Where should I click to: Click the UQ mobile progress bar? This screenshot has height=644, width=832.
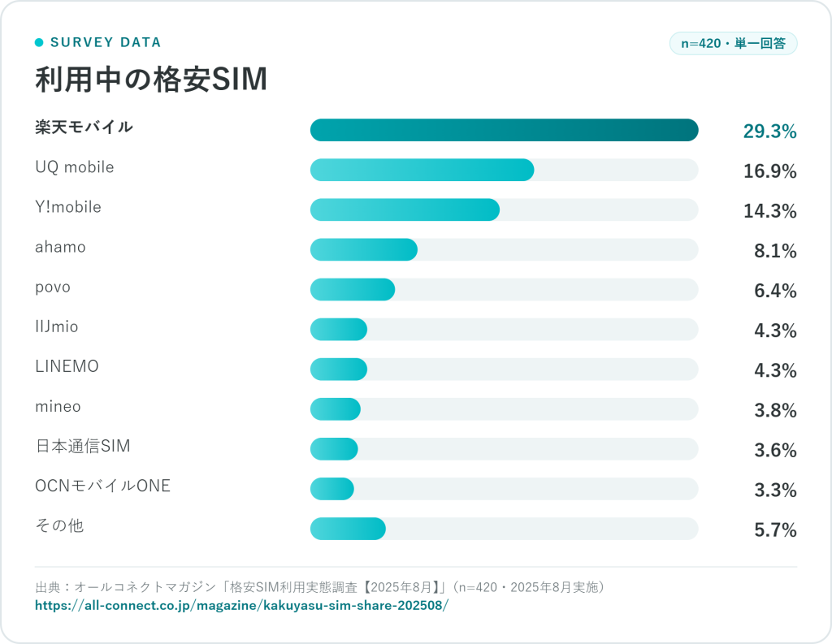(x=504, y=170)
